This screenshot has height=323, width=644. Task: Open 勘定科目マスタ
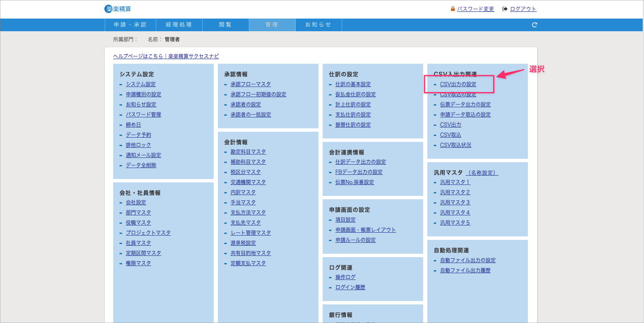click(x=248, y=152)
